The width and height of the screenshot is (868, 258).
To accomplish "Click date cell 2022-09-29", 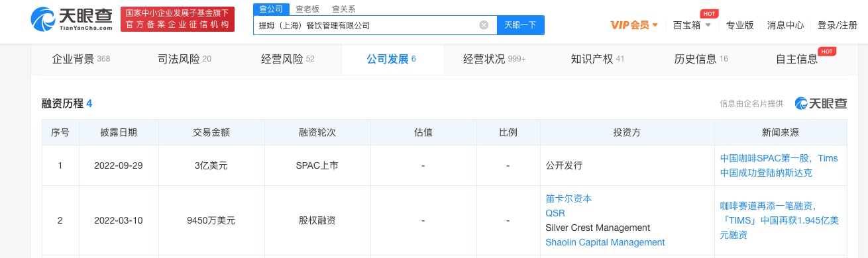I will click(119, 165).
